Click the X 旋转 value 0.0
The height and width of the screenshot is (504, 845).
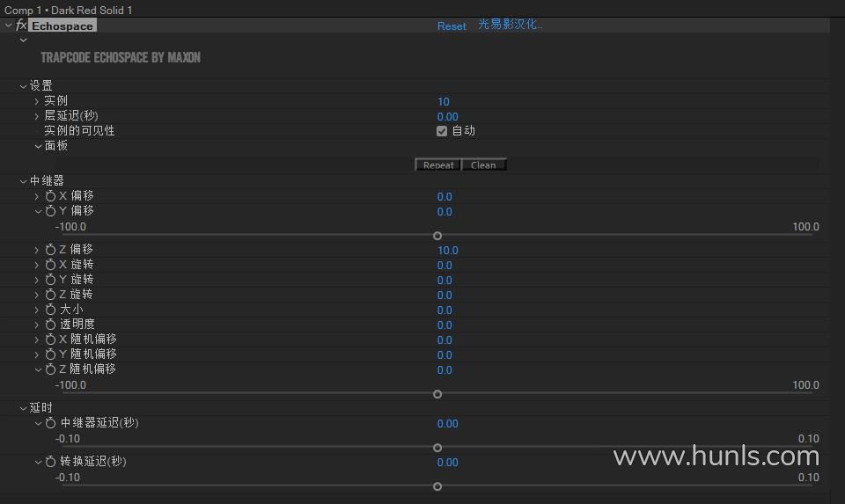click(445, 266)
